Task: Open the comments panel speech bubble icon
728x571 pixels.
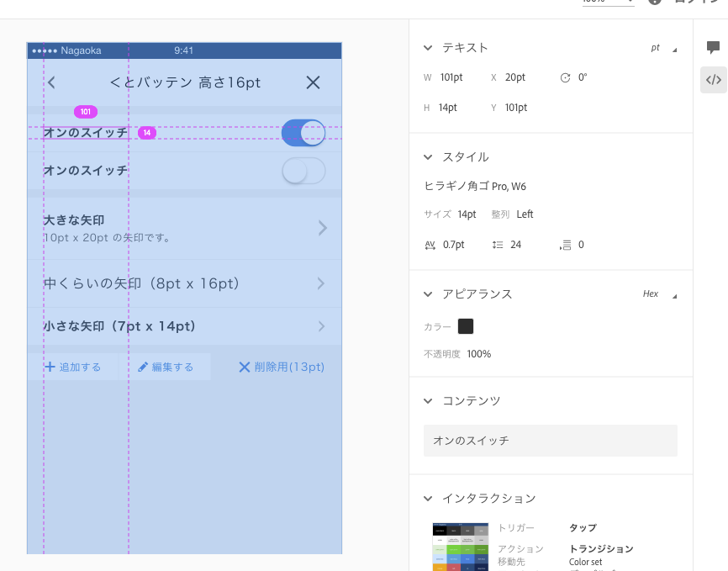Action: pyautogui.click(x=713, y=47)
